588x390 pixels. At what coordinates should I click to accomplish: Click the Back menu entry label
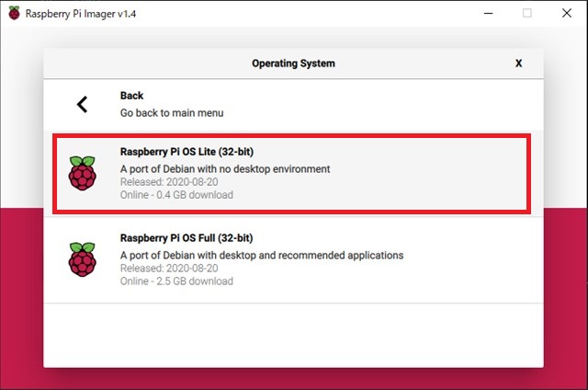pos(131,96)
